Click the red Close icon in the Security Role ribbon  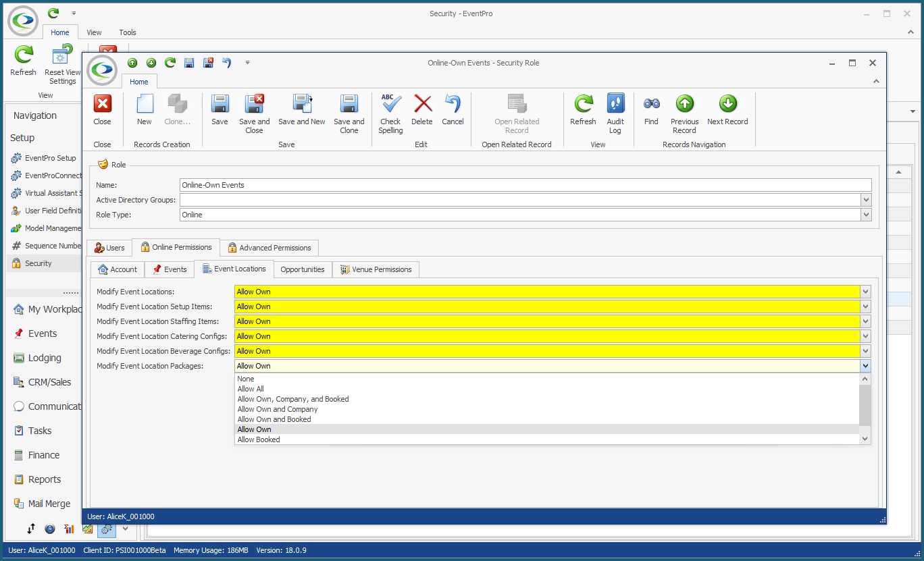(x=102, y=104)
